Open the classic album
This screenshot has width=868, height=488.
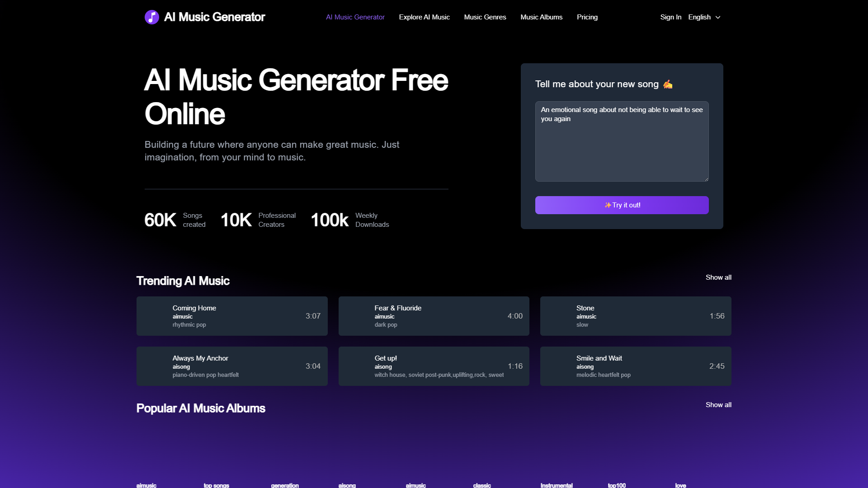(482, 485)
